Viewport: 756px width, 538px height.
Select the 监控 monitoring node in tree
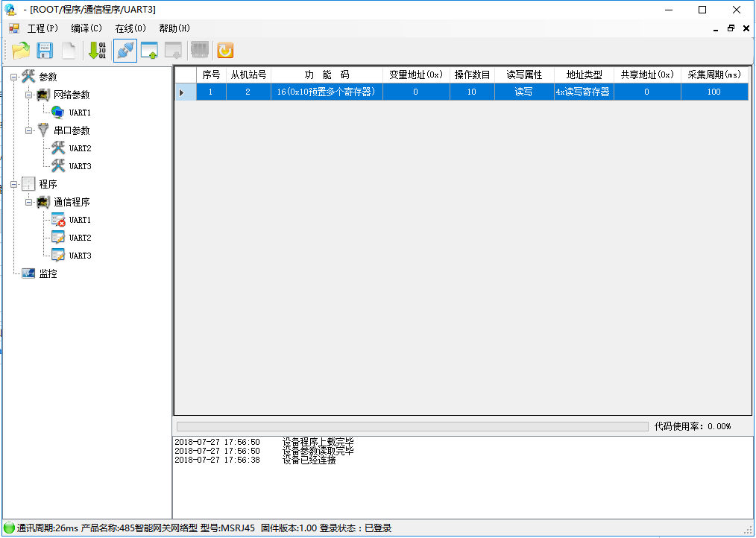[x=48, y=273]
